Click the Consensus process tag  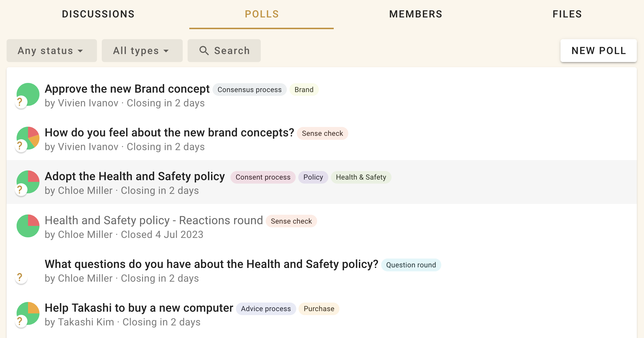[249, 90]
